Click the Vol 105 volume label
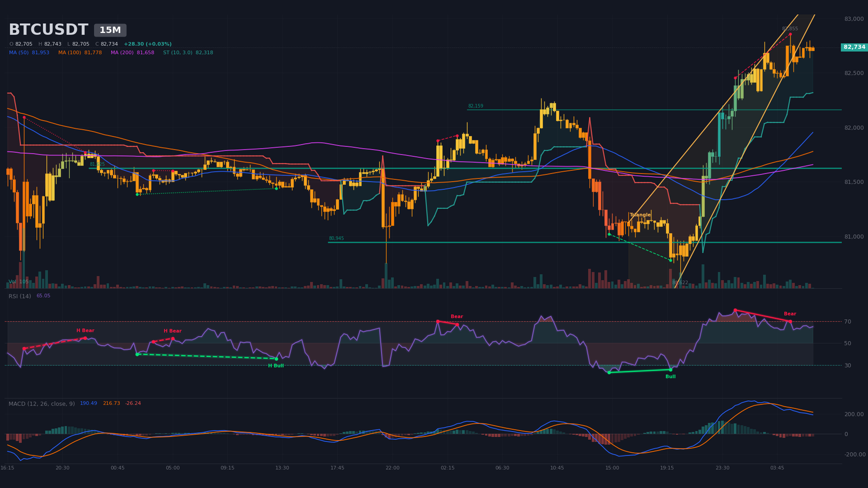 18,282
